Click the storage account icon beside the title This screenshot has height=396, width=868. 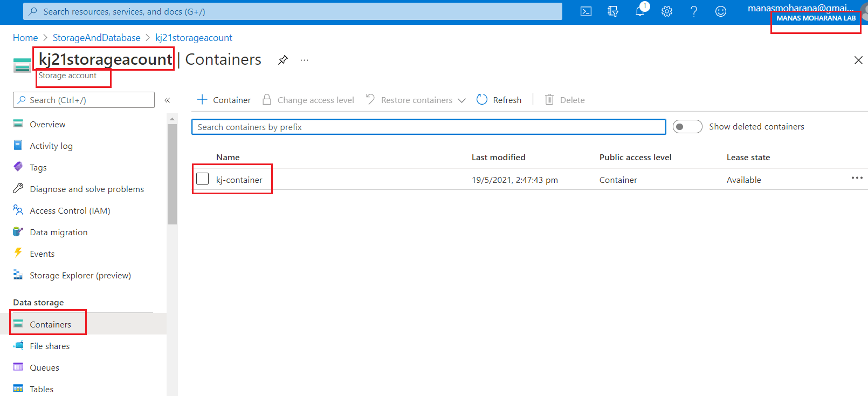coord(22,65)
